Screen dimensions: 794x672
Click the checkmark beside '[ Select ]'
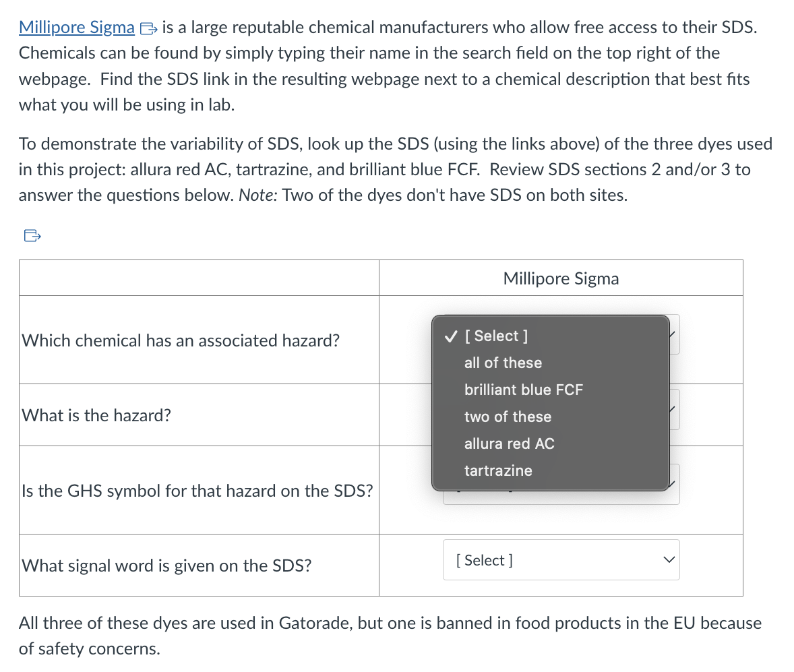tap(450, 336)
